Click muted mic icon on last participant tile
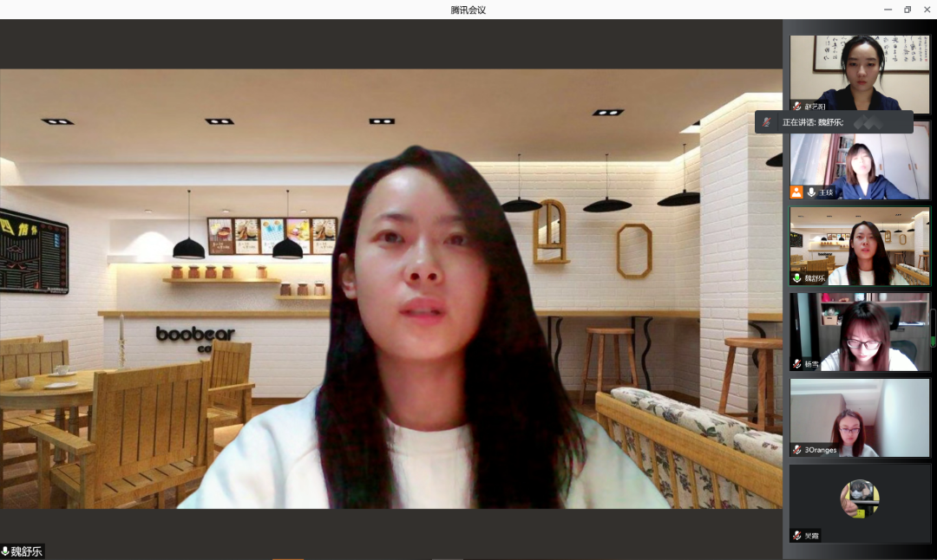This screenshot has height=560, width=937. click(x=797, y=536)
